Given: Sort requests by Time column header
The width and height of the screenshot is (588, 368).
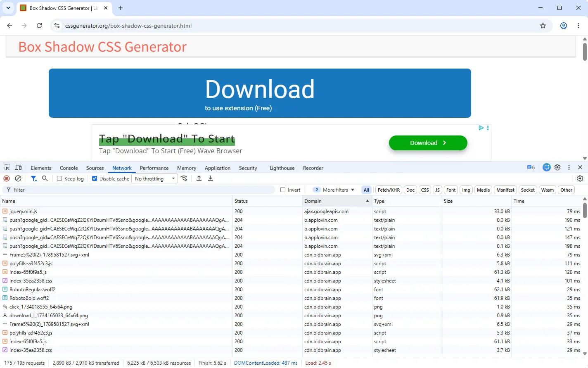Looking at the screenshot, I should point(547,201).
